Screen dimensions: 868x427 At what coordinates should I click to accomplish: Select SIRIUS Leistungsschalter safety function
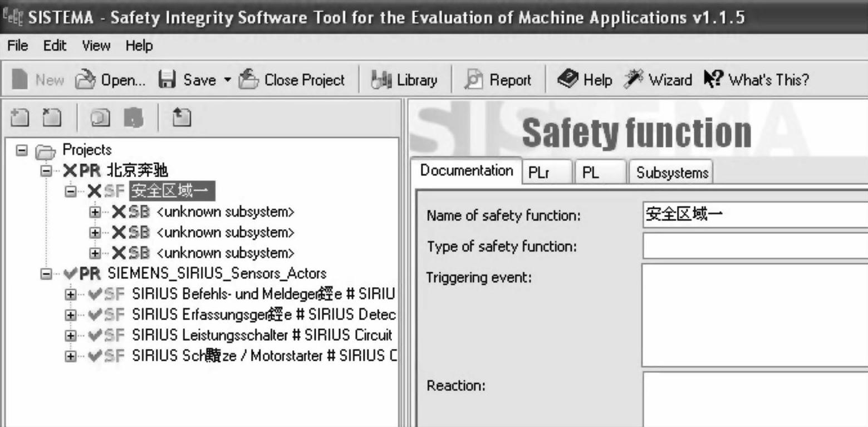(x=263, y=336)
